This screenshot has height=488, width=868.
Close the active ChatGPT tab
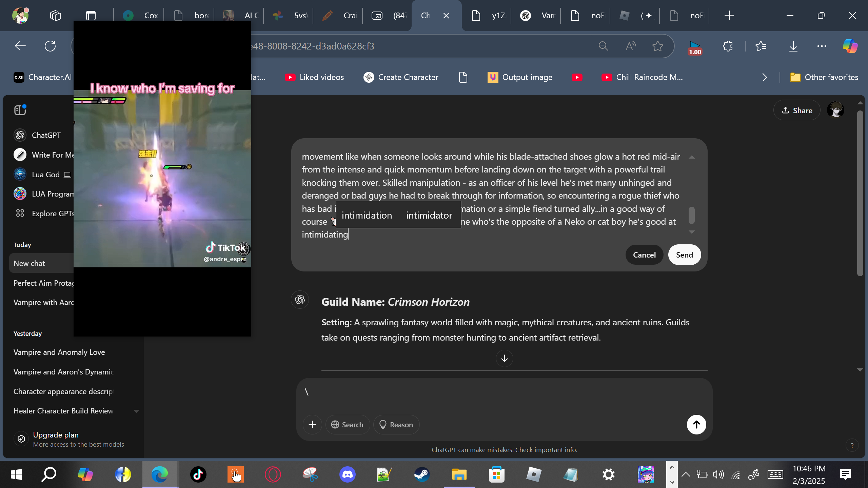446,16
